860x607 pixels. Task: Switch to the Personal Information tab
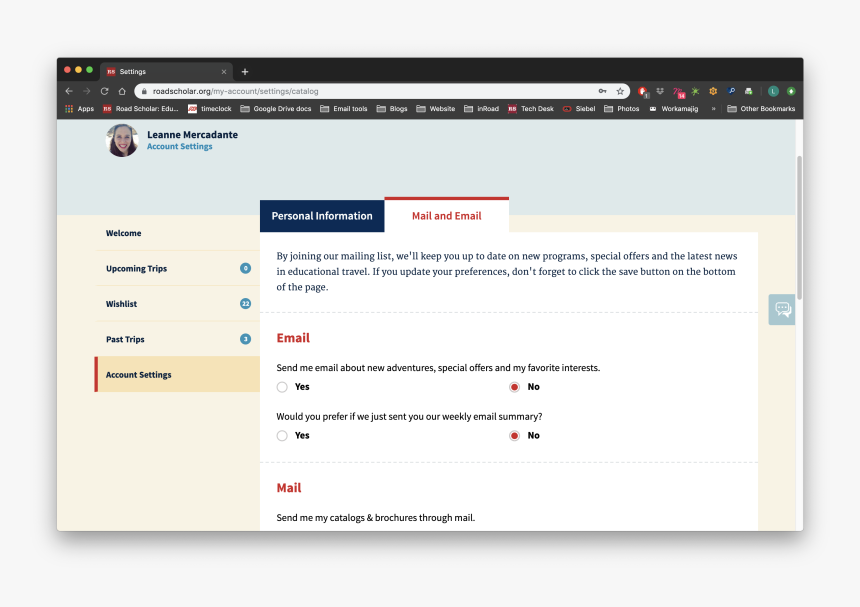322,216
